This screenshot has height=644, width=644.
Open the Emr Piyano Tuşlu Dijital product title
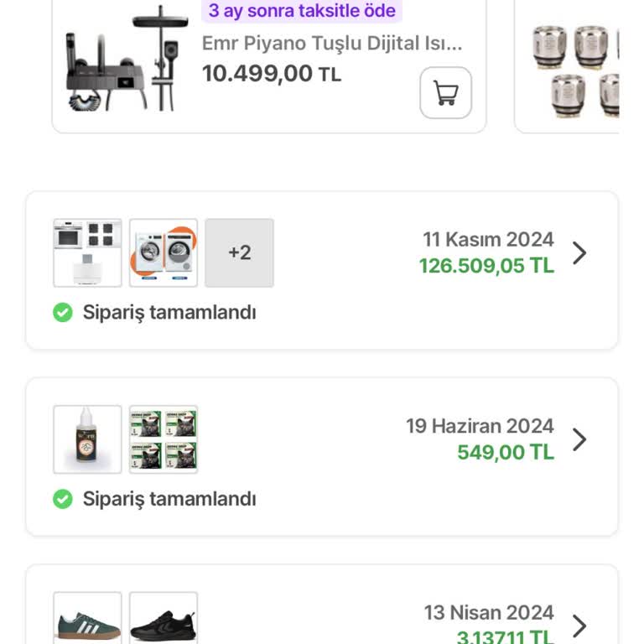332,44
